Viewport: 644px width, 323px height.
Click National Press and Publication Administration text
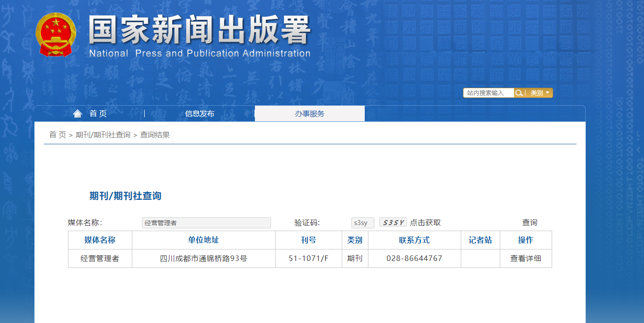pyautogui.click(x=200, y=53)
